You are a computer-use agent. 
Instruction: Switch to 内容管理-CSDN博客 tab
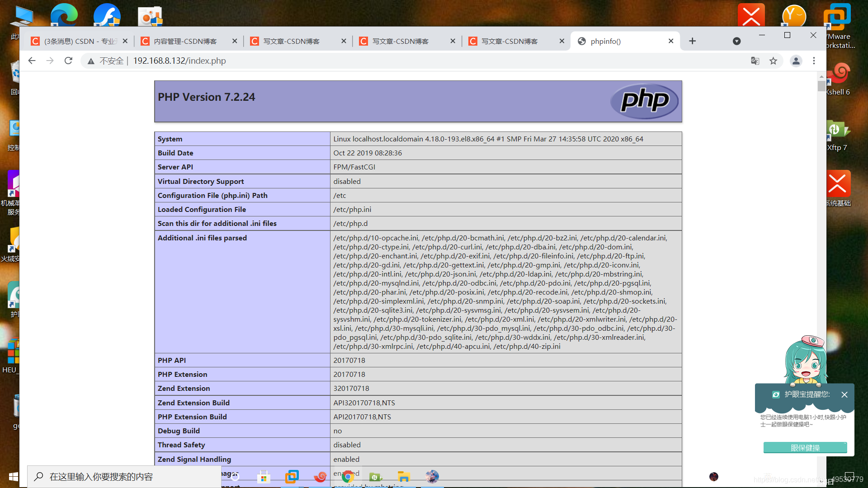pyautogui.click(x=185, y=41)
